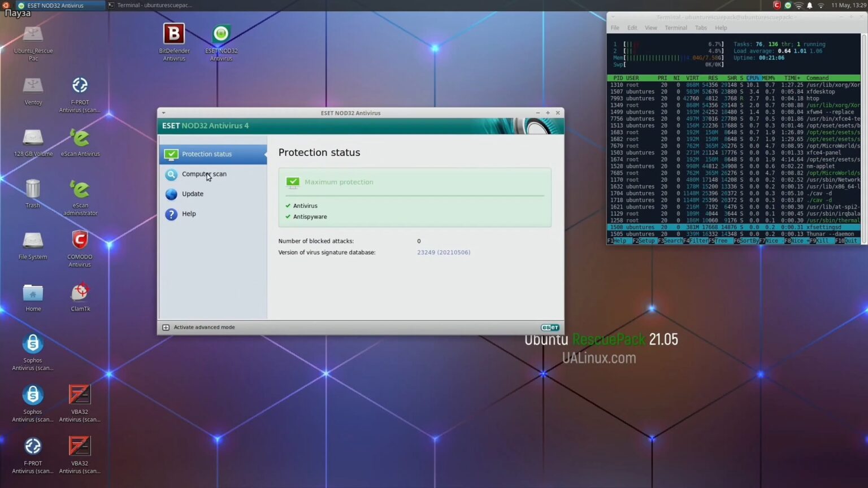Sort htop by the CPU% column header

click(x=753, y=78)
